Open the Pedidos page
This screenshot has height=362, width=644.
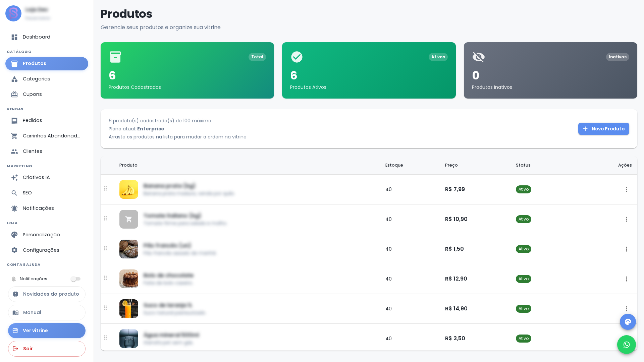coord(47,121)
